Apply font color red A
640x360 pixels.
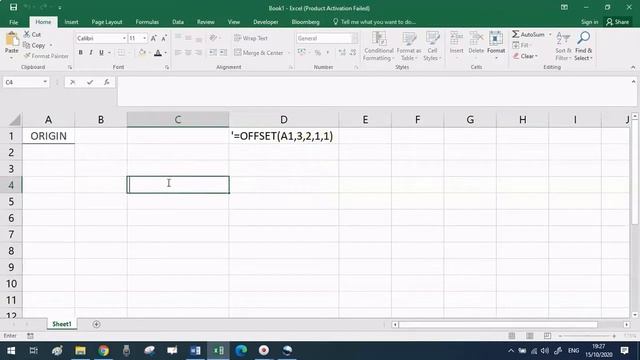click(158, 53)
